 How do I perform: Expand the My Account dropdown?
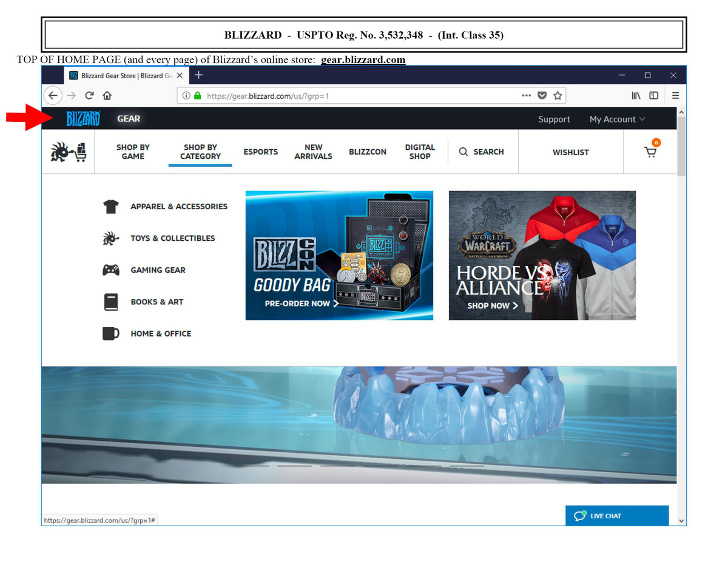[x=617, y=119]
